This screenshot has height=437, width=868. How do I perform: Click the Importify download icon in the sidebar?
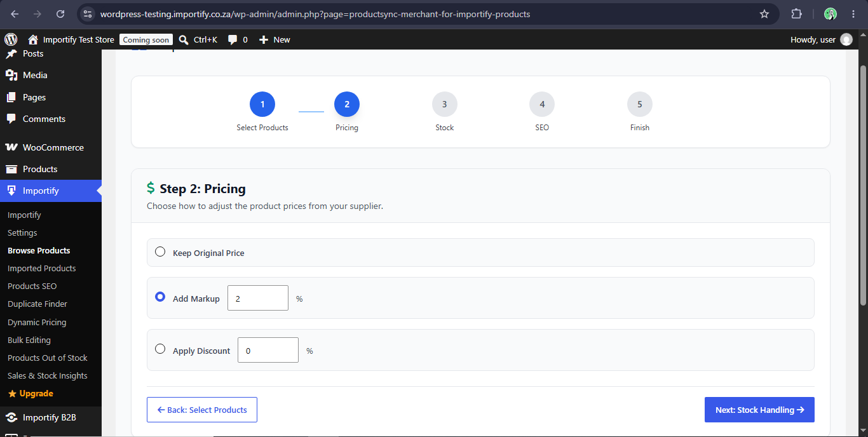pyautogui.click(x=11, y=191)
